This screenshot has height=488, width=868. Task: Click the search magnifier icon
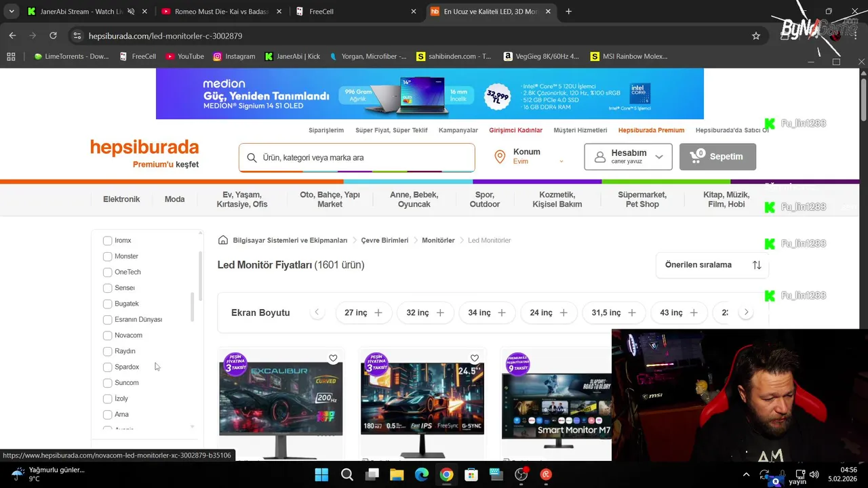pos(252,157)
